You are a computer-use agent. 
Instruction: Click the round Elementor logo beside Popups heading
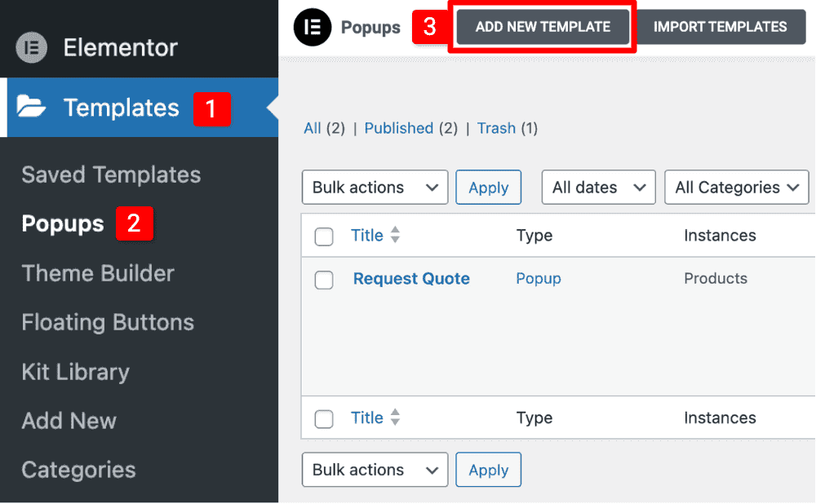tap(313, 27)
